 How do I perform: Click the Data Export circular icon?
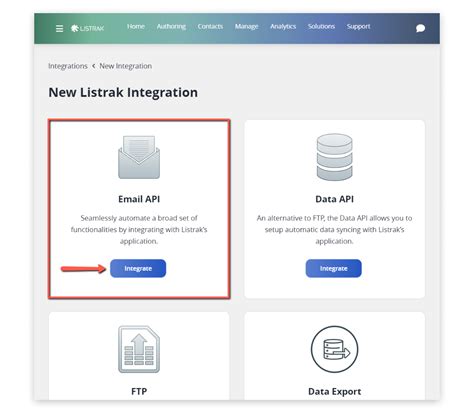334,349
